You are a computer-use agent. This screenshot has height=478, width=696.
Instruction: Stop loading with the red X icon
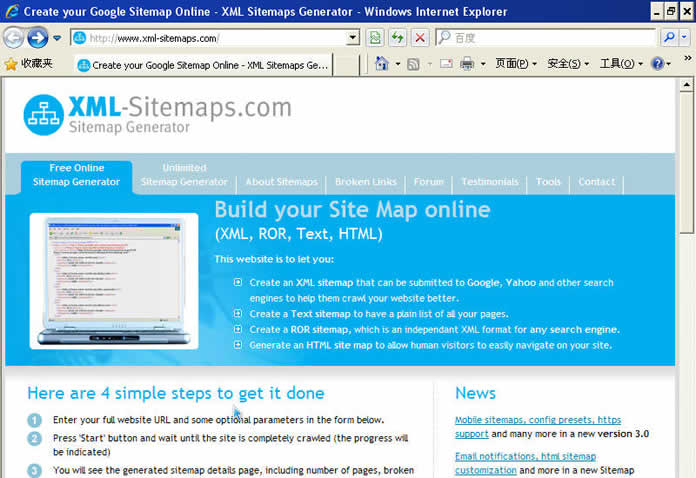pos(420,38)
